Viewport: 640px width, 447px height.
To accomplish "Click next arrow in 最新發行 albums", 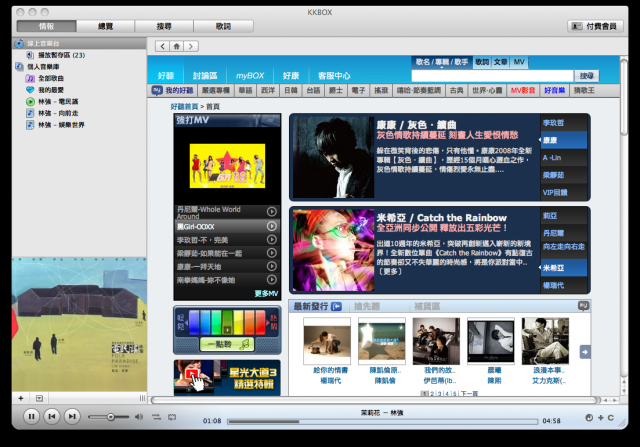I will [585, 352].
